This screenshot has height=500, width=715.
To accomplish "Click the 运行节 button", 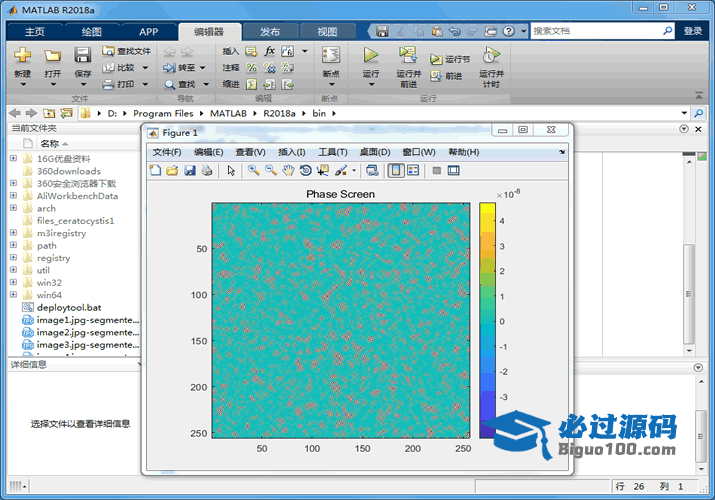I will tap(450, 59).
